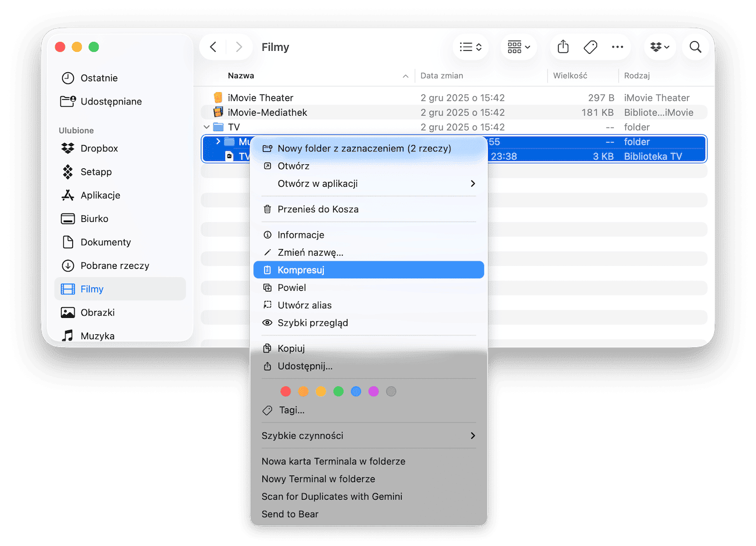Sort by the Nazwa column header
756x546 pixels.
click(241, 76)
